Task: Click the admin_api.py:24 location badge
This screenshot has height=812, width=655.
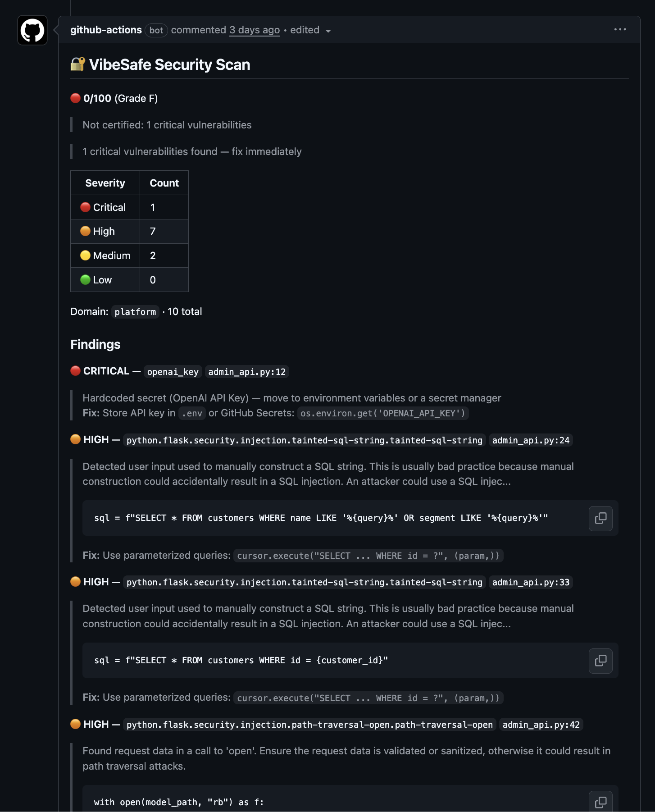Action: [x=531, y=440]
